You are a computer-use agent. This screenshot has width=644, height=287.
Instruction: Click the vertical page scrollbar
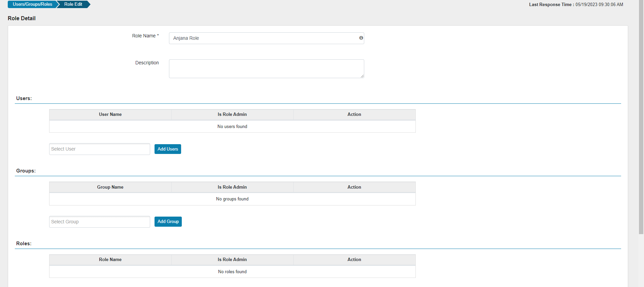(x=641, y=118)
